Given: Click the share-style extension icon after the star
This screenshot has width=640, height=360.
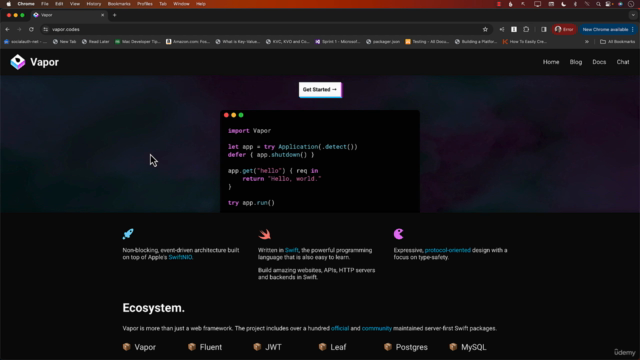Looking at the screenshot, I should [502, 29].
